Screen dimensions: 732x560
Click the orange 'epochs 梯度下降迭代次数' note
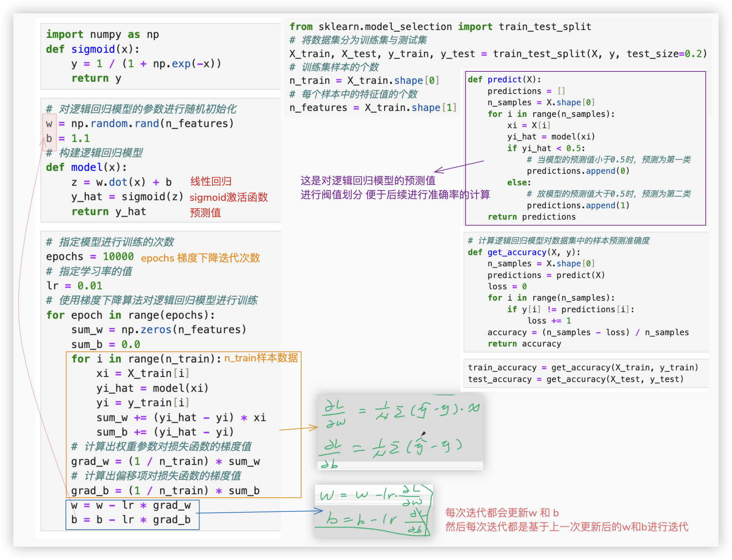tap(200, 258)
